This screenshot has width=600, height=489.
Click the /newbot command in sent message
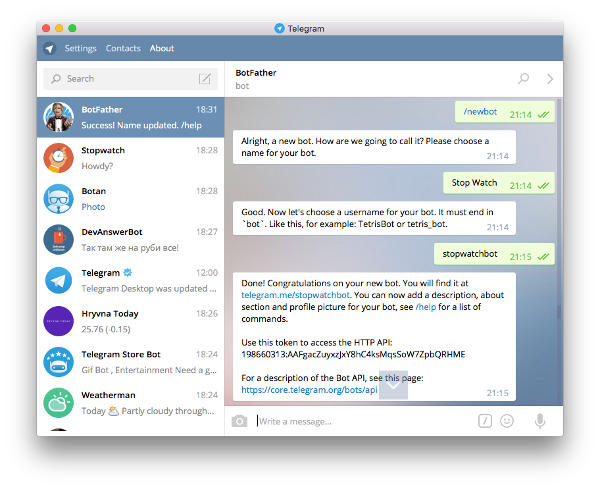[480, 112]
